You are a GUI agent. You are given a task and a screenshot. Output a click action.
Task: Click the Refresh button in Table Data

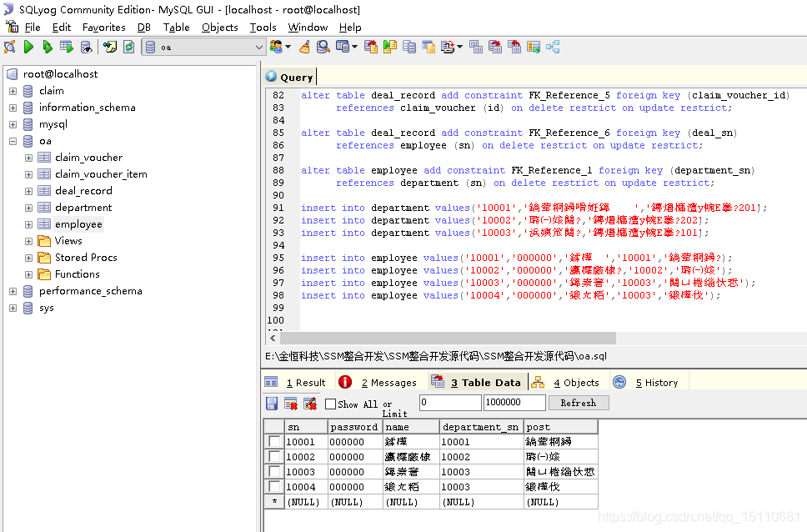[578, 403]
